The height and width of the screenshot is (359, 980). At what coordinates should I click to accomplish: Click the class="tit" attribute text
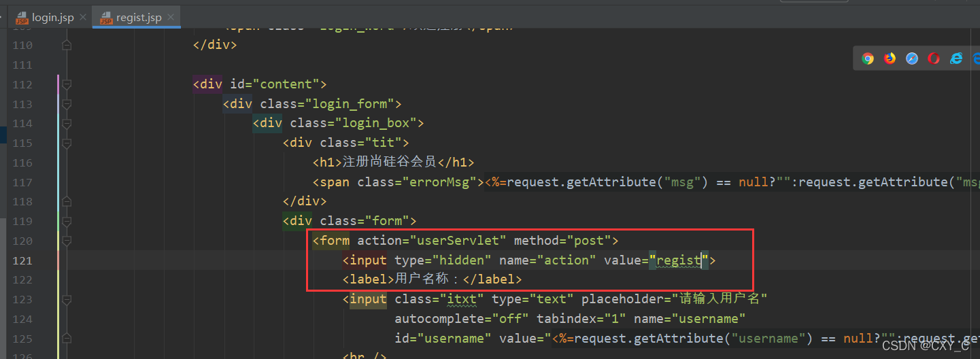pyautogui.click(x=361, y=143)
